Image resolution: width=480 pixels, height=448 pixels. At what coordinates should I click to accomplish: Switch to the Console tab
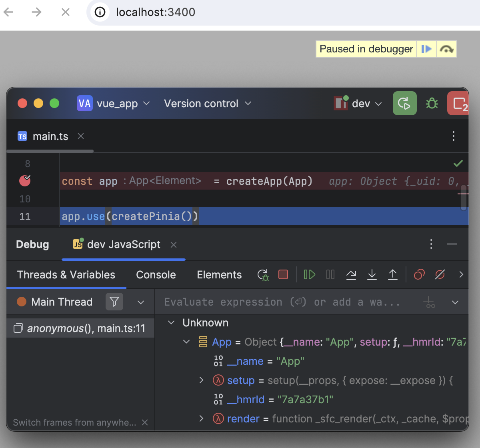(156, 275)
